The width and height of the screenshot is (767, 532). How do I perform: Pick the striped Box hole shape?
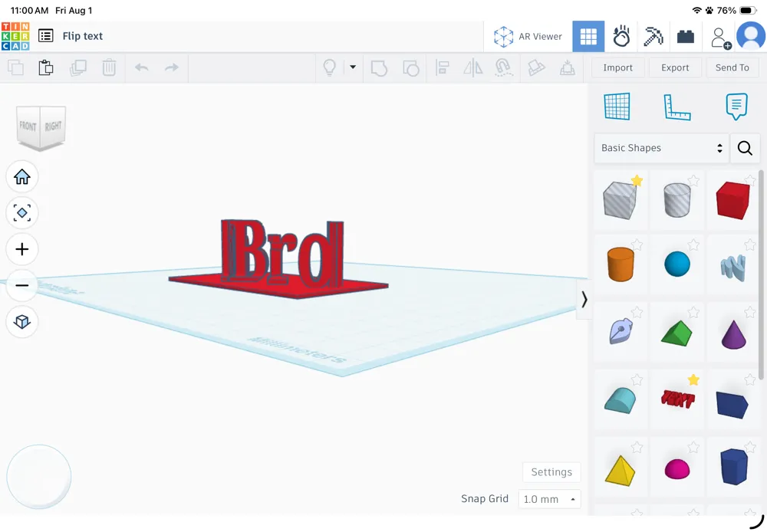(x=620, y=200)
